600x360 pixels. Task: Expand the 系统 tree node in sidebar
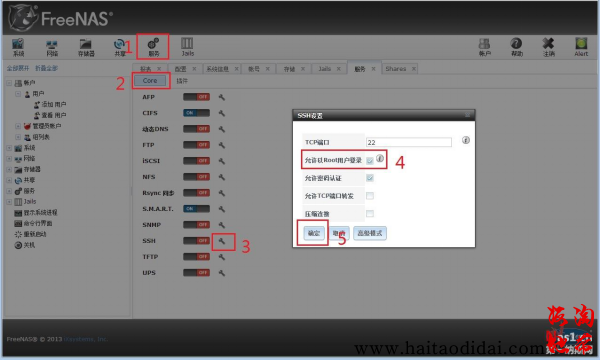point(9,148)
